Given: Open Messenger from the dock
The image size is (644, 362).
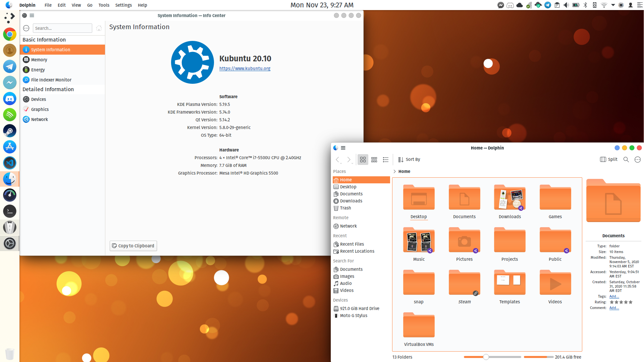Looking at the screenshot, I should [10, 82].
